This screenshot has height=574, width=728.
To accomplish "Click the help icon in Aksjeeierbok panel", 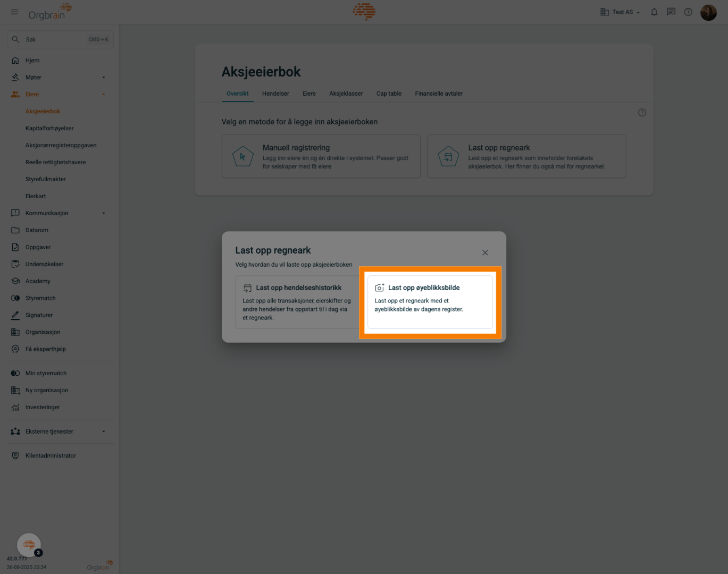I will pyautogui.click(x=642, y=113).
